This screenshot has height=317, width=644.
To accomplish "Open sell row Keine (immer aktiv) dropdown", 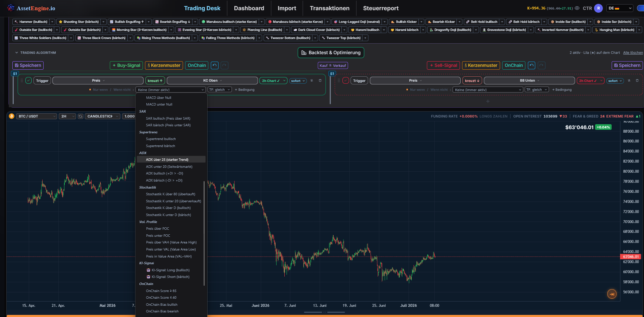I will 488,90.
